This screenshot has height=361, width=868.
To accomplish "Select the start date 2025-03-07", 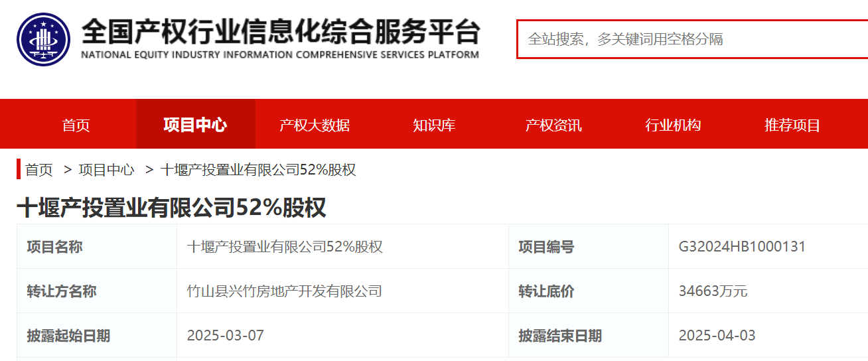I will (226, 336).
